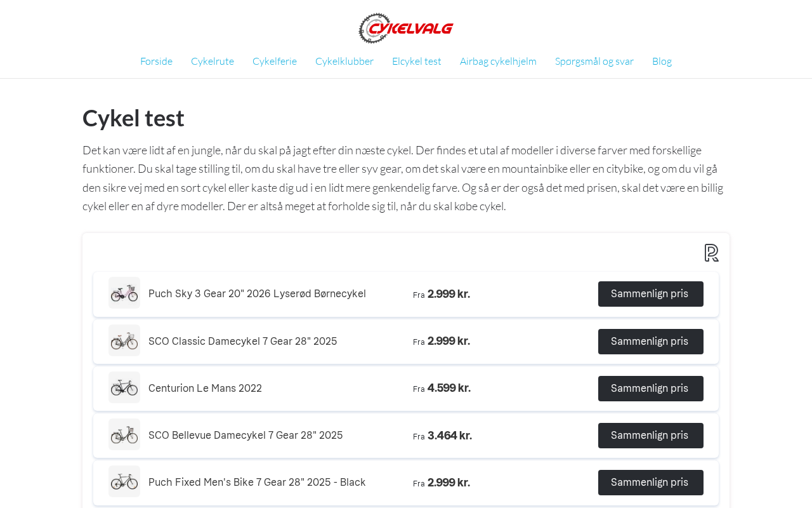Click the 2.999 kr. price for Puch Fixed

tap(449, 483)
